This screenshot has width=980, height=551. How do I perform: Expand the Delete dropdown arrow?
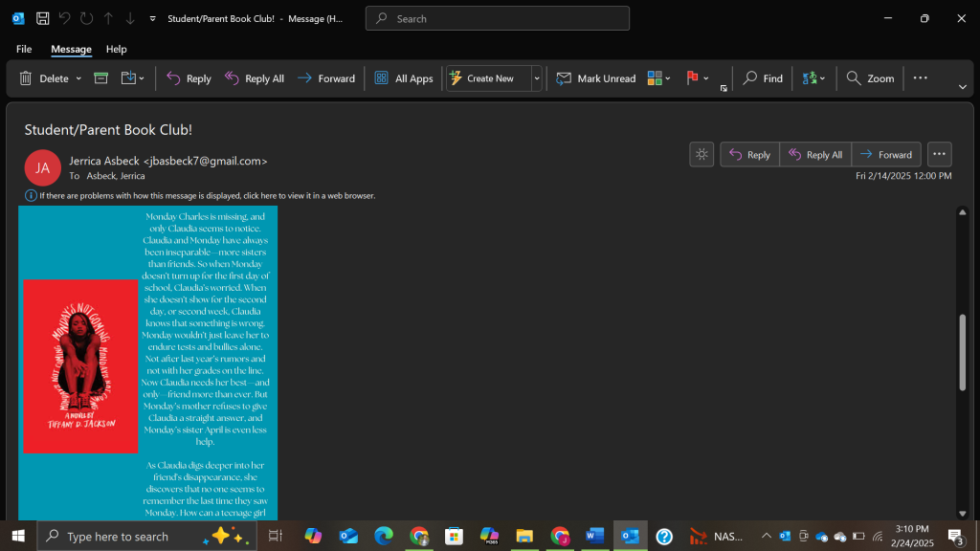click(x=78, y=78)
